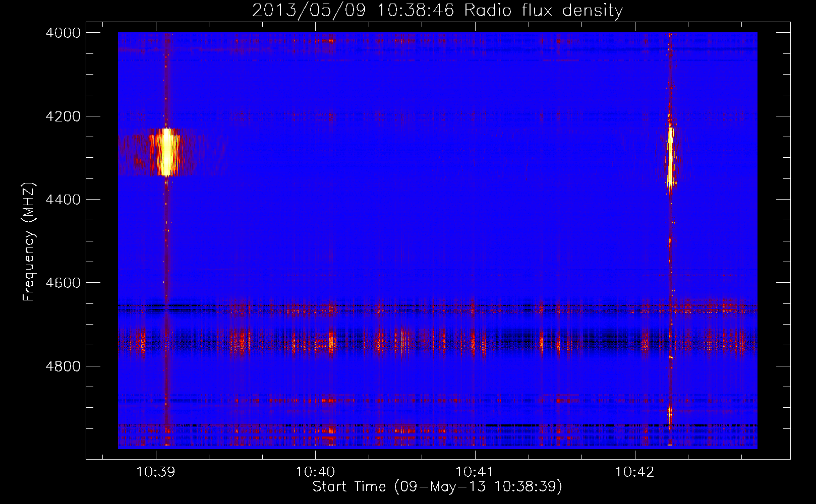Click the plot title "2013/05/09 10:38:46 Radio flux density"
816x504 pixels.
point(437,10)
